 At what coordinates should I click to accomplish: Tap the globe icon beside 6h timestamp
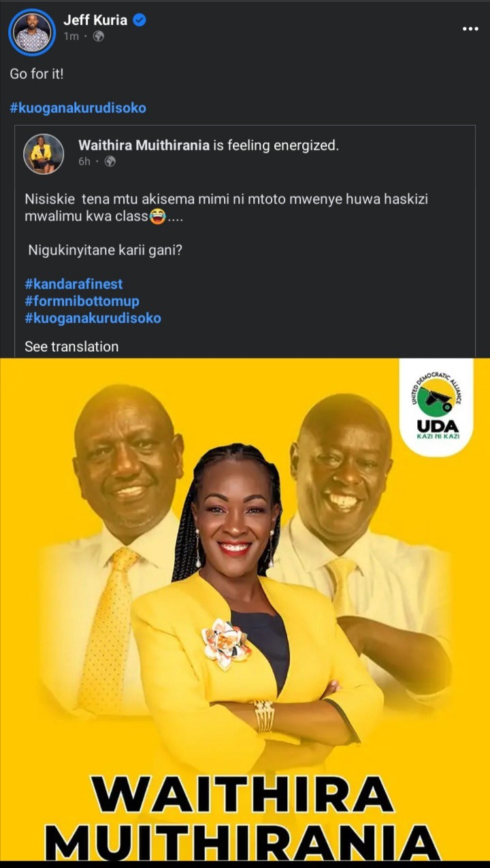click(x=110, y=161)
